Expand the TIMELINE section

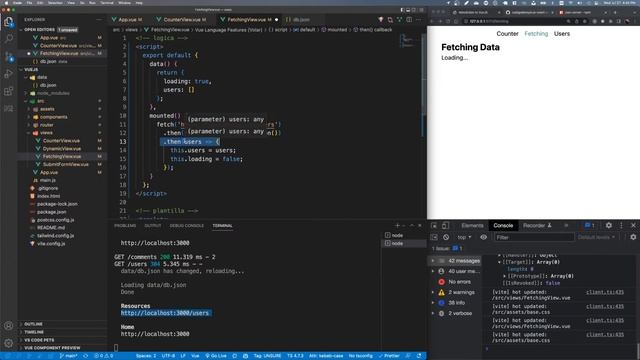[61, 332]
